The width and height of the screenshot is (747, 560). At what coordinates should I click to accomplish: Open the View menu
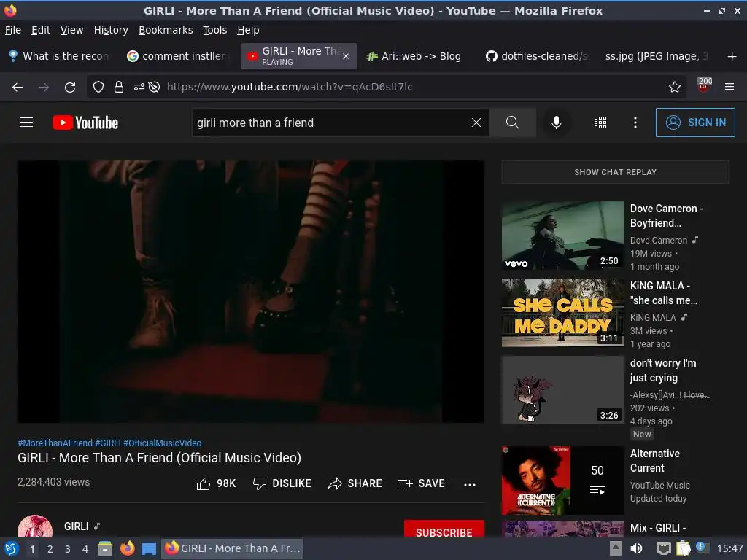pyautogui.click(x=72, y=30)
